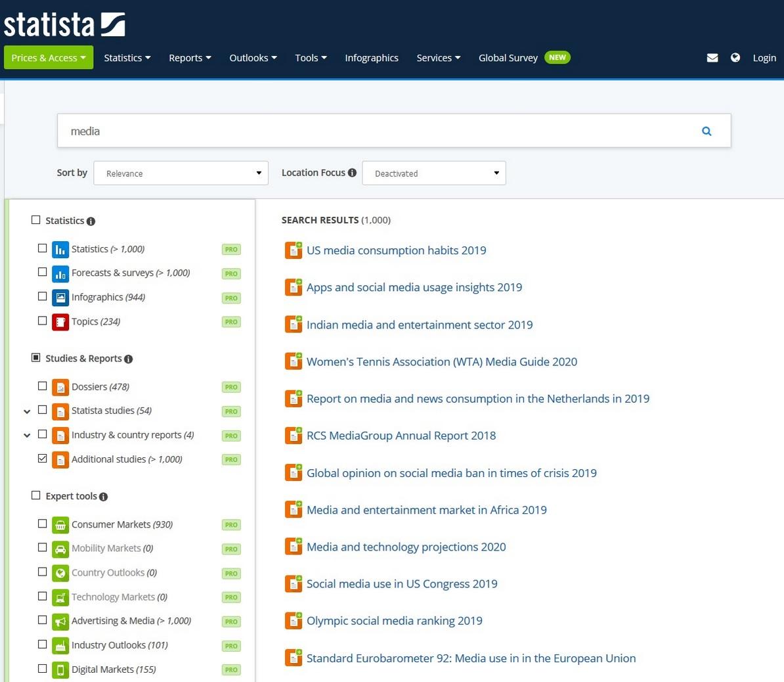784x682 pixels.
Task: Click the Login link
Action: (x=764, y=58)
